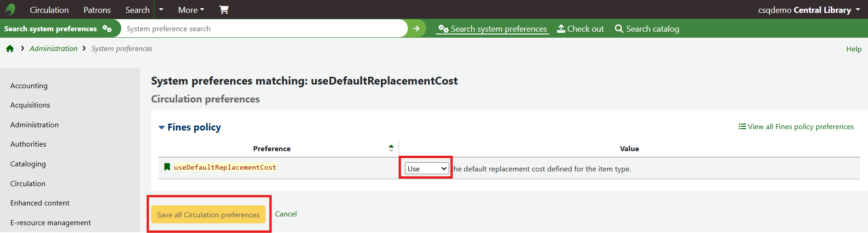Click the home breadcrumb icon
The image size is (868, 233).
coord(10,49)
